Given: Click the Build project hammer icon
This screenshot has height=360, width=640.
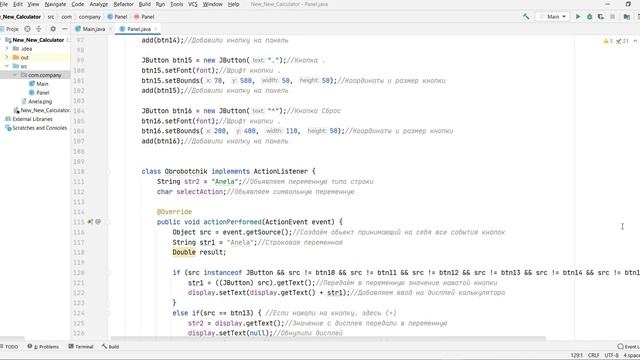Looking at the screenshot, I should pos(526,17).
